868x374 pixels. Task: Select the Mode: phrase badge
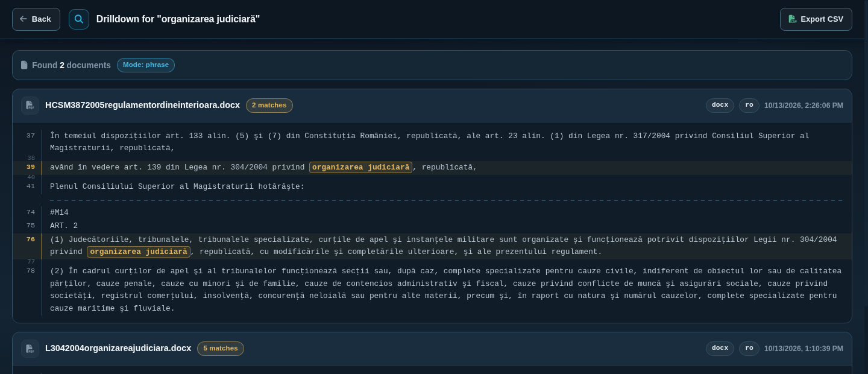pyautogui.click(x=146, y=65)
